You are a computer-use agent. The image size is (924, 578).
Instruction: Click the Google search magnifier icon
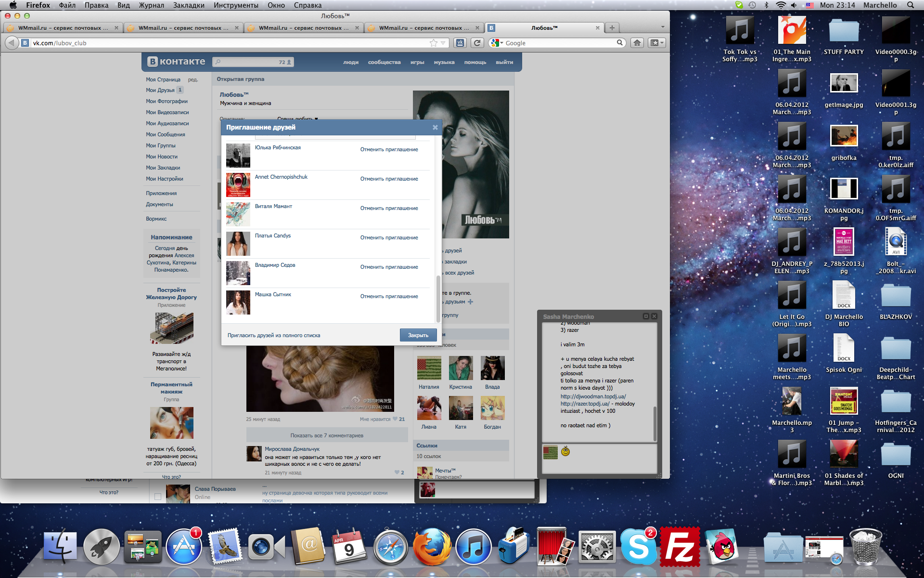pyautogui.click(x=620, y=43)
